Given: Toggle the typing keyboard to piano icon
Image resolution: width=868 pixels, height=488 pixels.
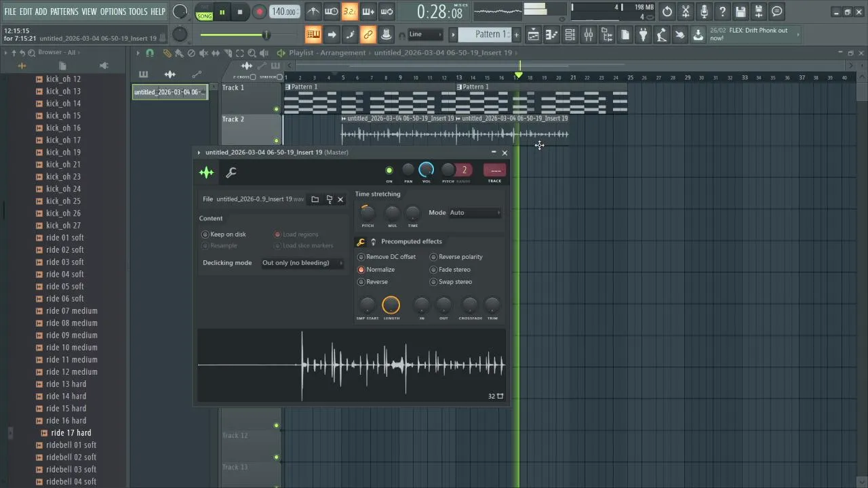Looking at the screenshot, I should (313, 35).
